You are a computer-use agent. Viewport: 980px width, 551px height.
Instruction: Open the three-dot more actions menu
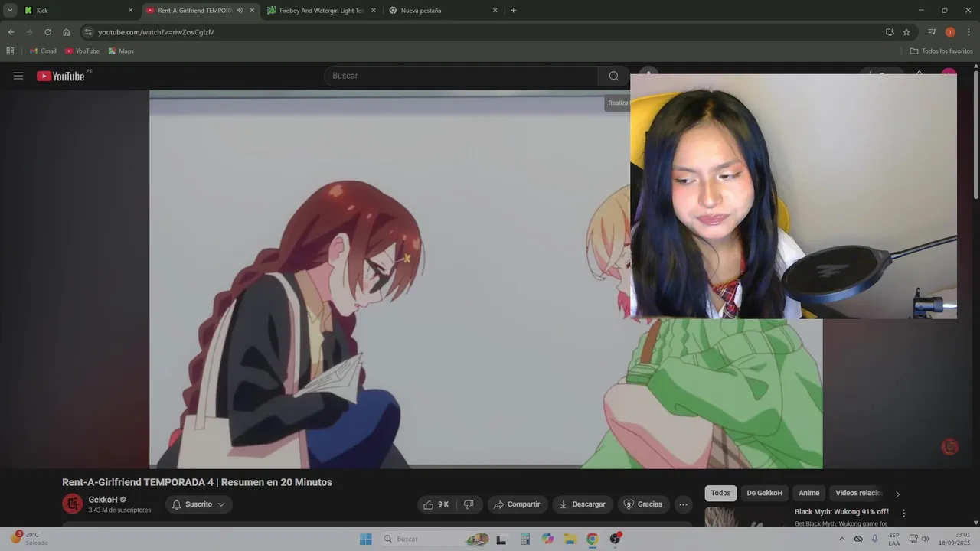(x=683, y=504)
